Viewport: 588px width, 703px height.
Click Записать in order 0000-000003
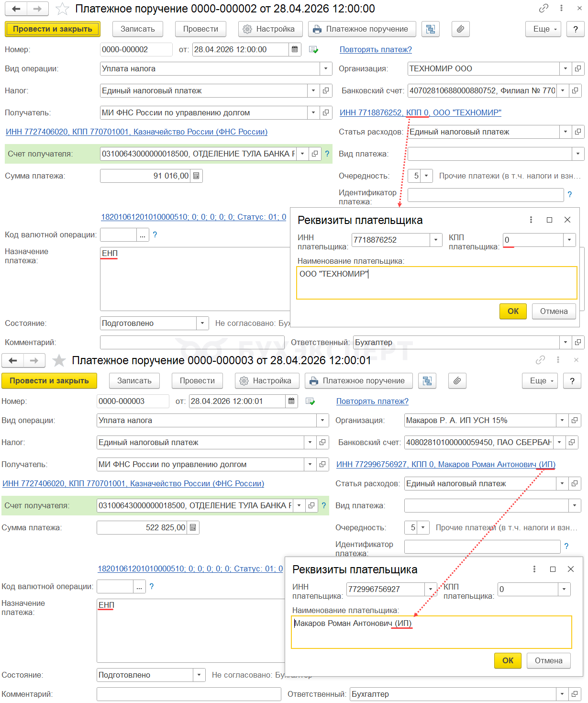click(134, 381)
